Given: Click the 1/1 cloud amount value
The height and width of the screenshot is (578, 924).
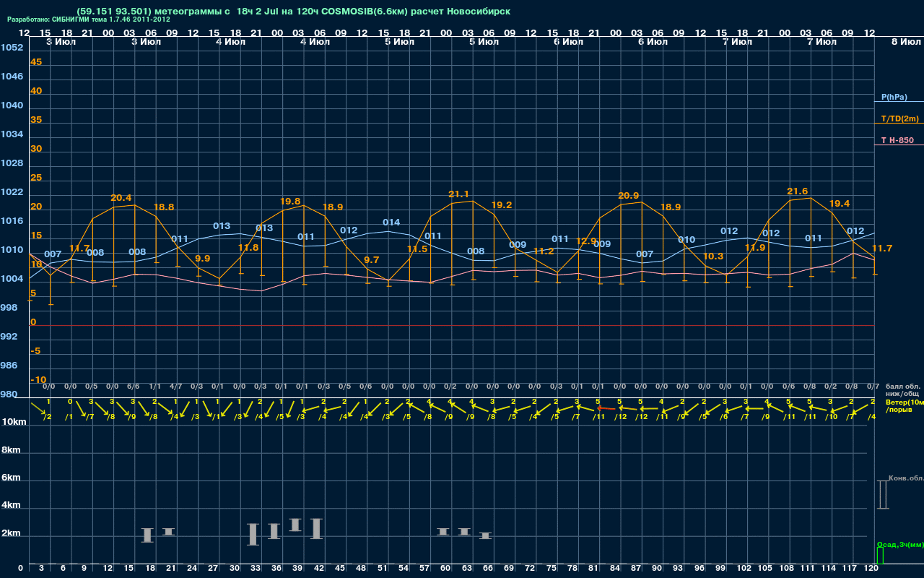Looking at the screenshot, I should click(x=155, y=387).
